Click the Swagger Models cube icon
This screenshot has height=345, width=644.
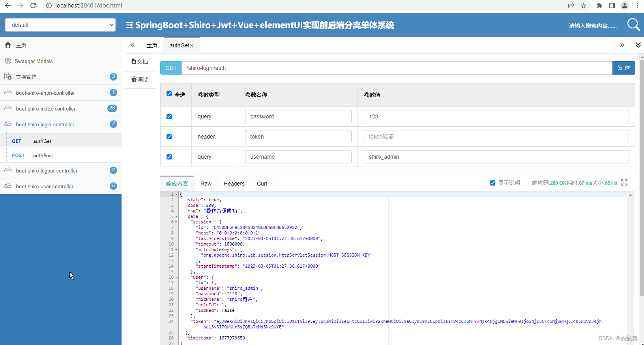coord(8,61)
